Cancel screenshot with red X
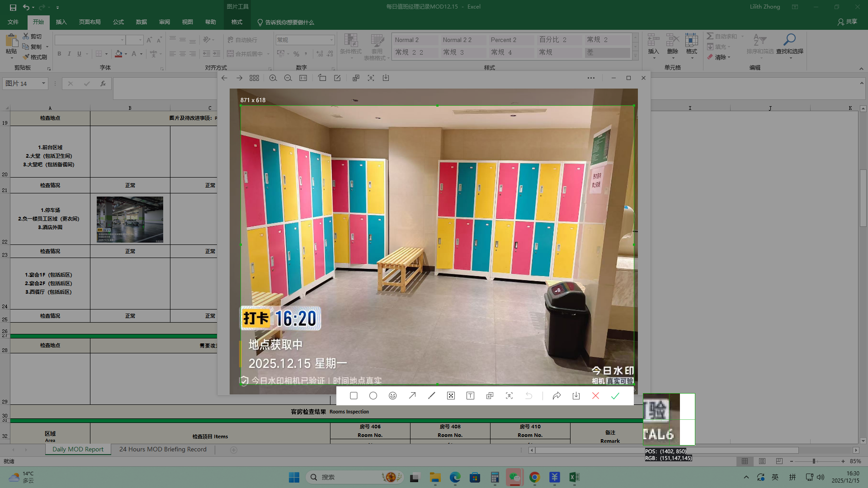 [x=595, y=396]
